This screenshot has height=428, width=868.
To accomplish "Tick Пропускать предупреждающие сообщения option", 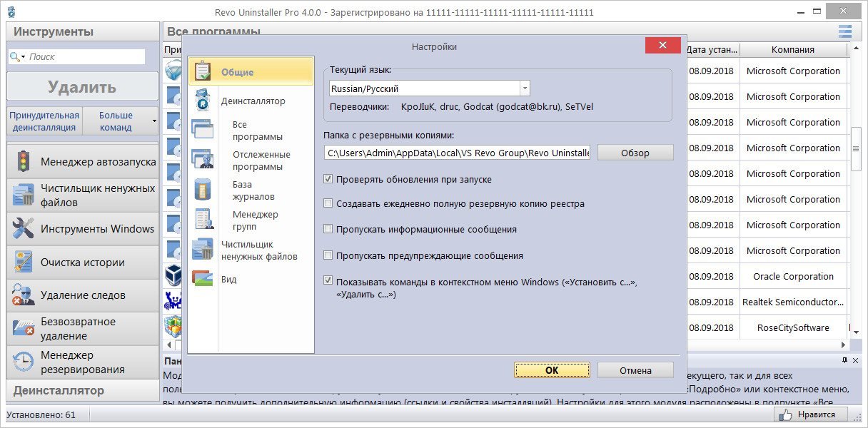I will (x=328, y=255).
